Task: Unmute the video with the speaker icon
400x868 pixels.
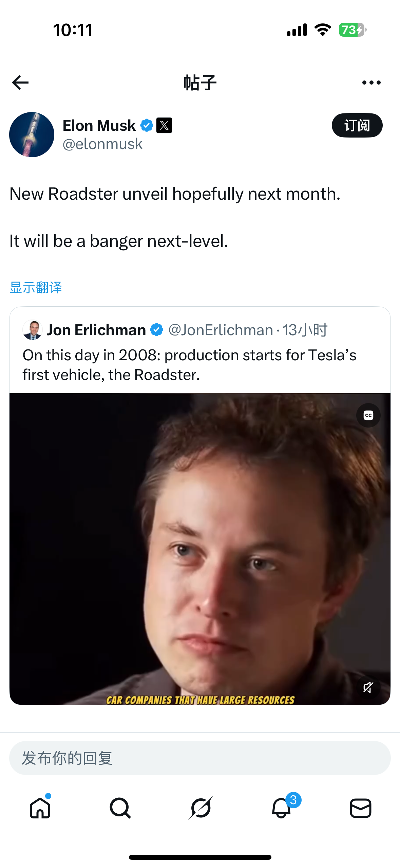Action: point(368,688)
